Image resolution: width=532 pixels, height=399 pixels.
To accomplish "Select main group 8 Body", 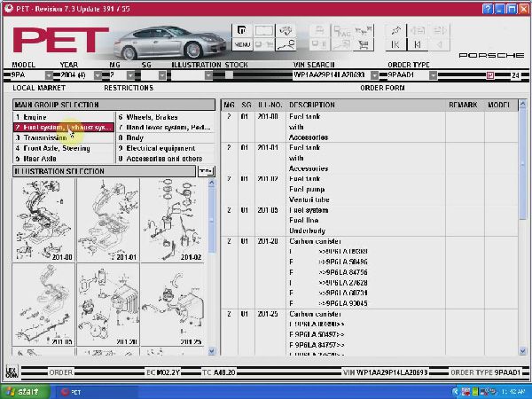I will [x=166, y=137].
